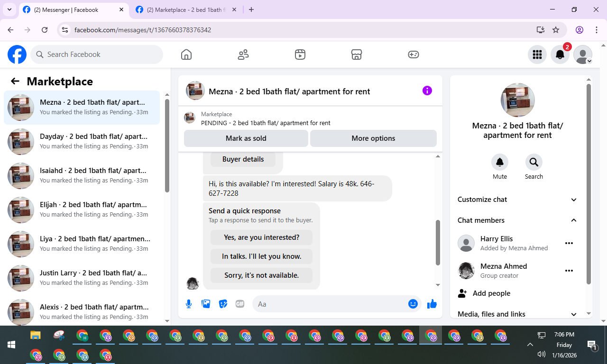Open the Marketplace storefront icon
607x364 pixels.
tap(357, 55)
